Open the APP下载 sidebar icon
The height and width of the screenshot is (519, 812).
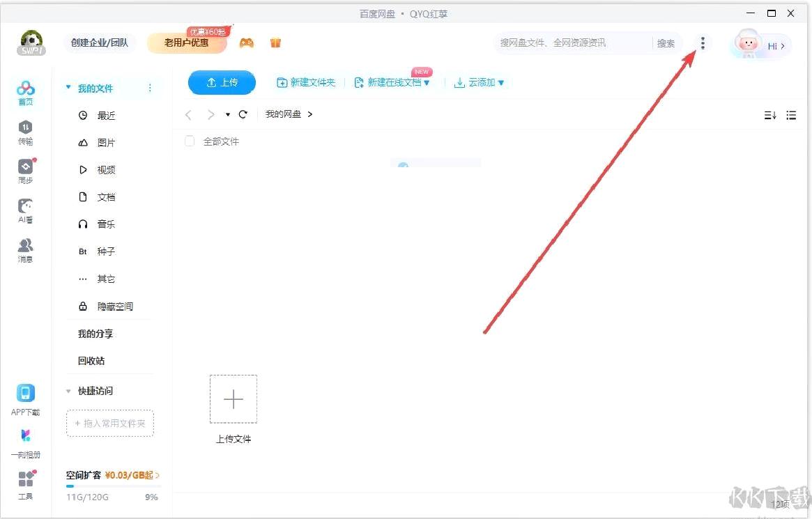[x=25, y=400]
